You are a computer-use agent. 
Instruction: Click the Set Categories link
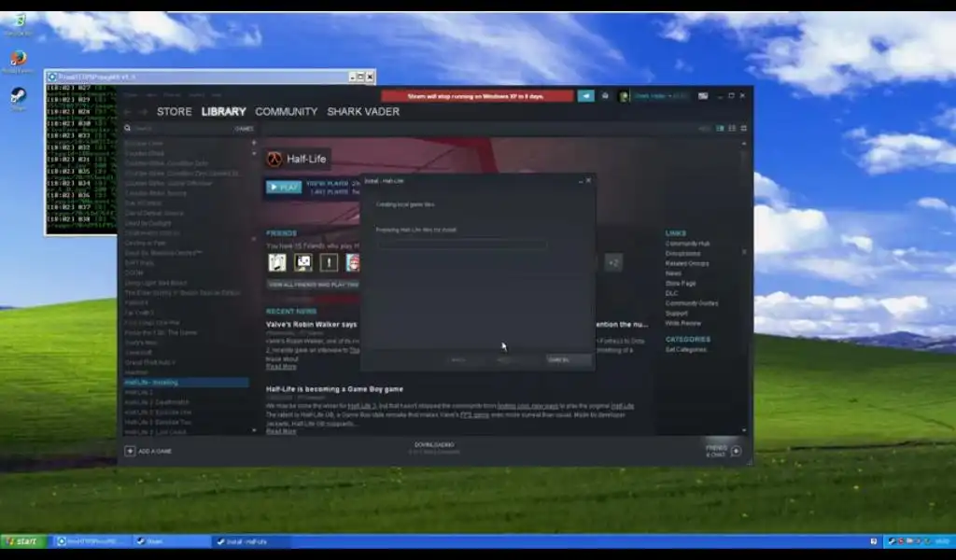686,350
